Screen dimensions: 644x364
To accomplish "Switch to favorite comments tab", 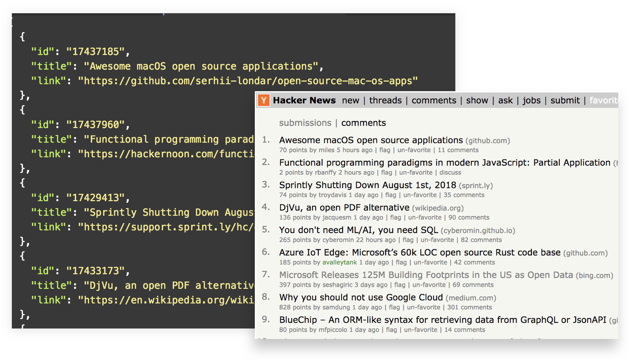I will click(363, 123).
